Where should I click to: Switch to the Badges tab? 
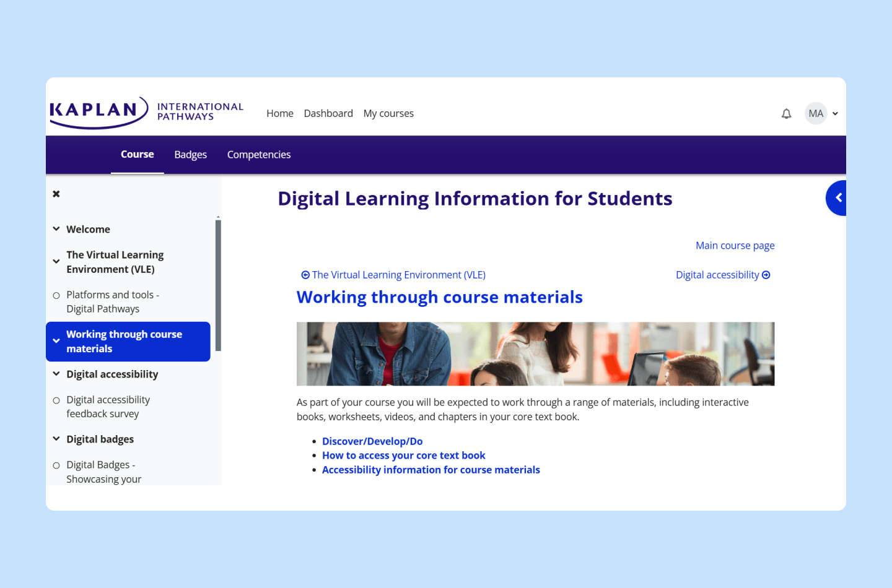tap(190, 154)
